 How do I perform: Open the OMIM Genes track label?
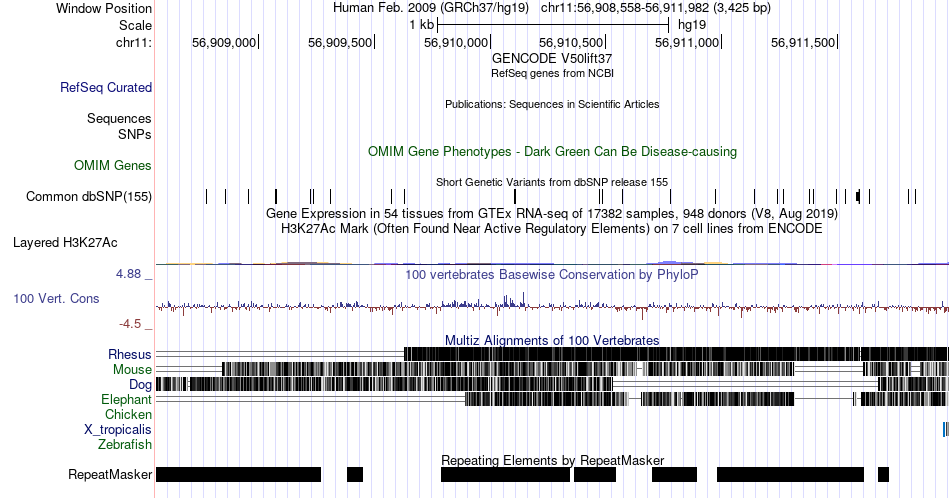[x=113, y=165]
